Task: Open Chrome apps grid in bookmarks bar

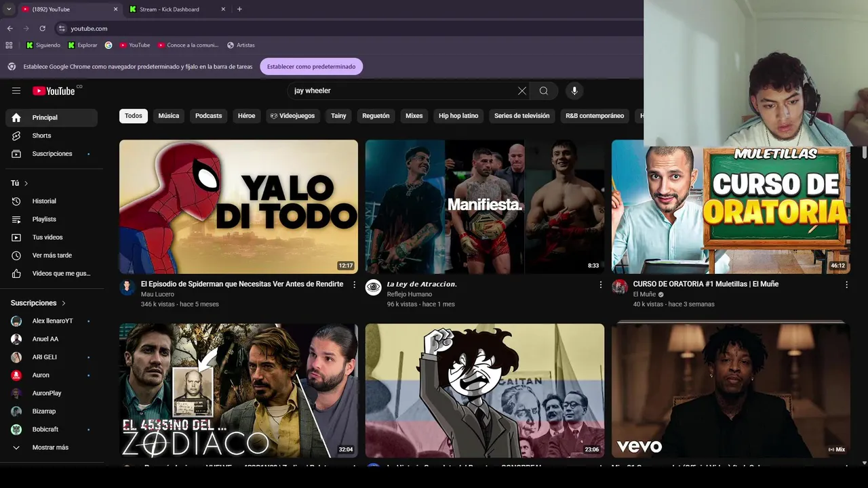Action: point(9,45)
